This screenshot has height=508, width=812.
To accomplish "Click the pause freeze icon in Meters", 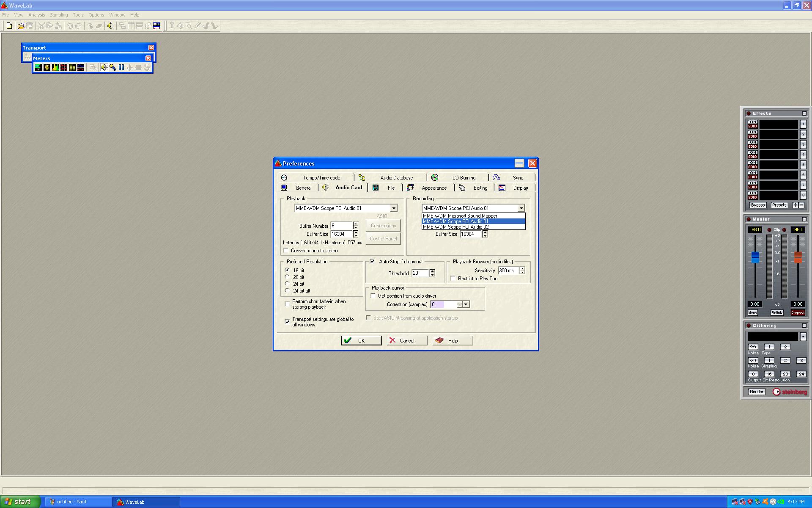I will click(x=121, y=67).
